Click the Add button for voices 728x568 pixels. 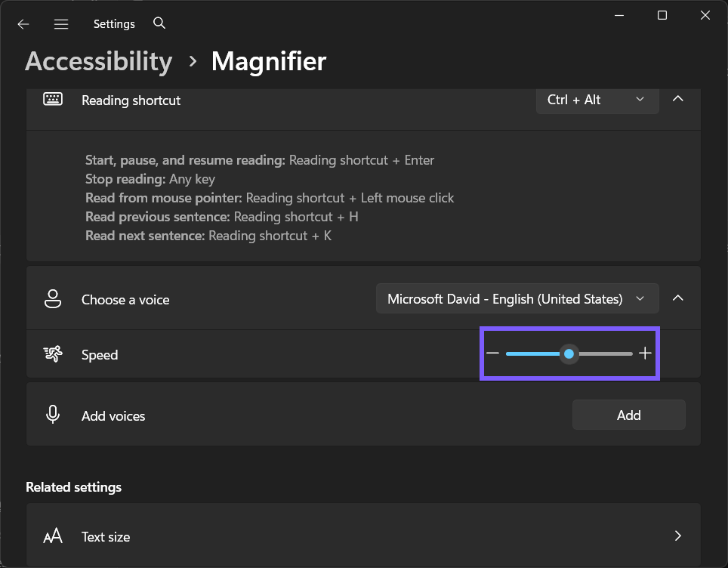pos(628,415)
